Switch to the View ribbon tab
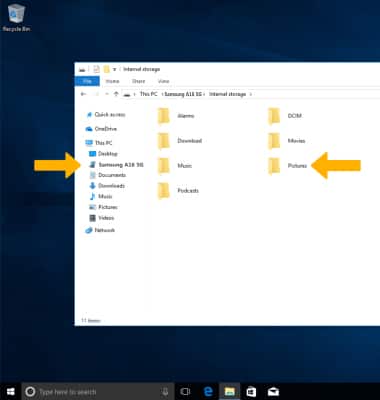This screenshot has height=400, width=380. (163, 81)
